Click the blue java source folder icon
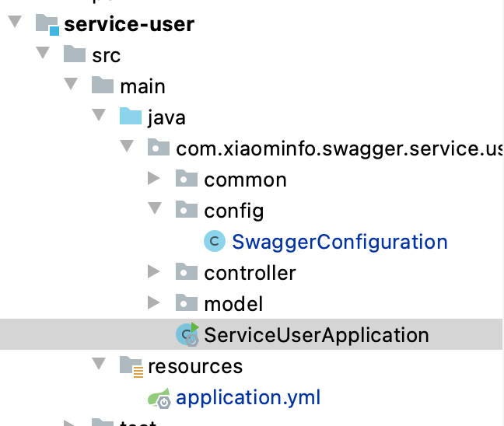 pyautogui.click(x=131, y=117)
